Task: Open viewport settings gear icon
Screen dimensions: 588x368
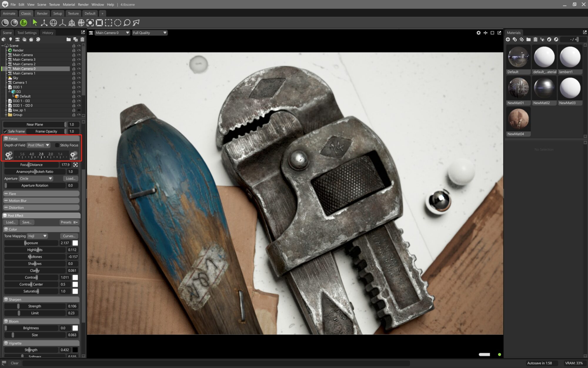Action: (478, 33)
